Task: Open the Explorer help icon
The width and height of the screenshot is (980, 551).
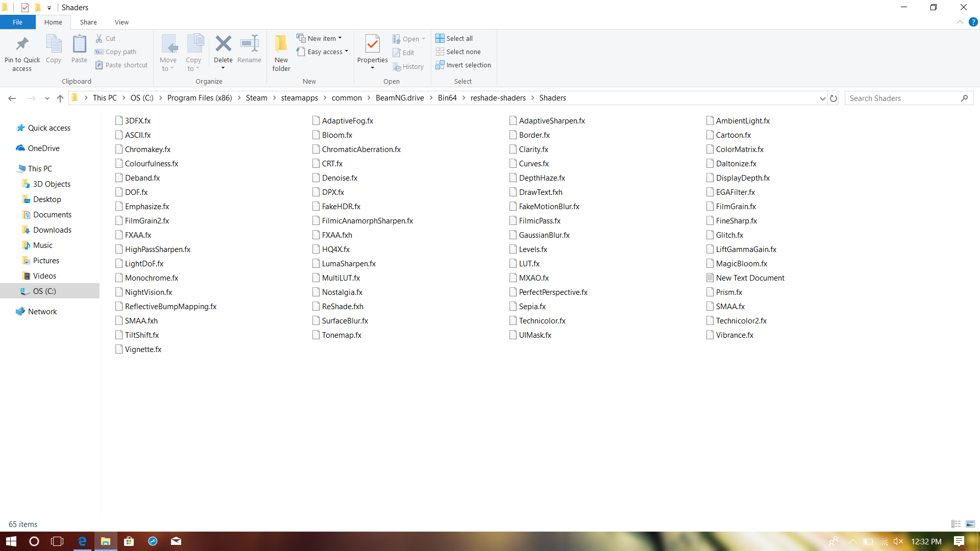Action: 973,22
